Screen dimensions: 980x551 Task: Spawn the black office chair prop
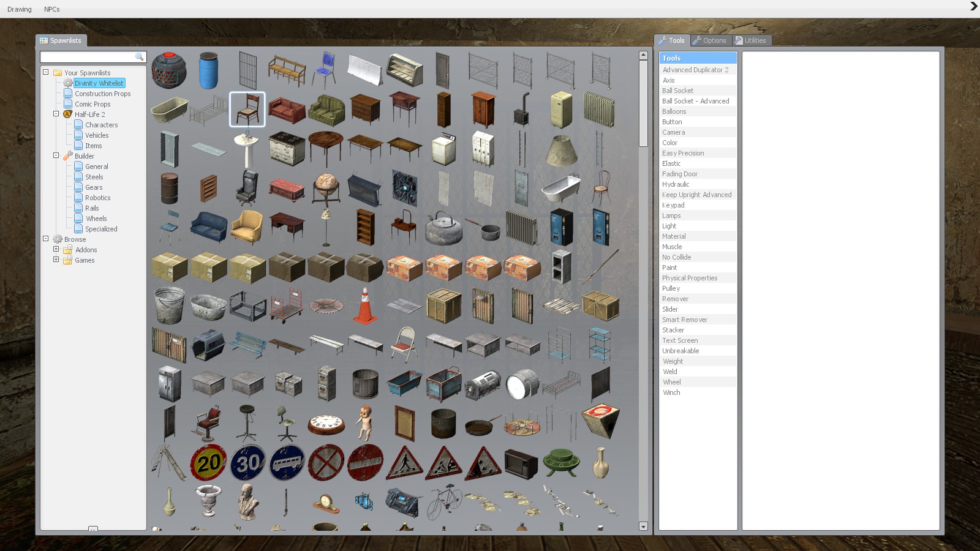247,188
